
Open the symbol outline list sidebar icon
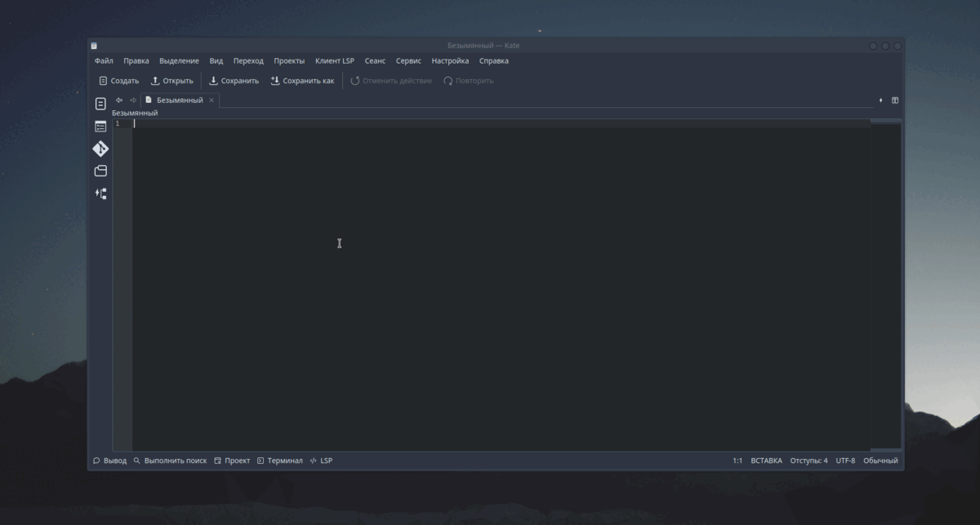coord(100,127)
